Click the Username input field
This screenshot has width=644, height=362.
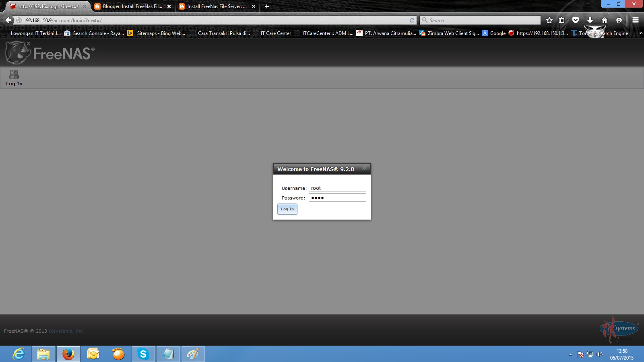[337, 188]
